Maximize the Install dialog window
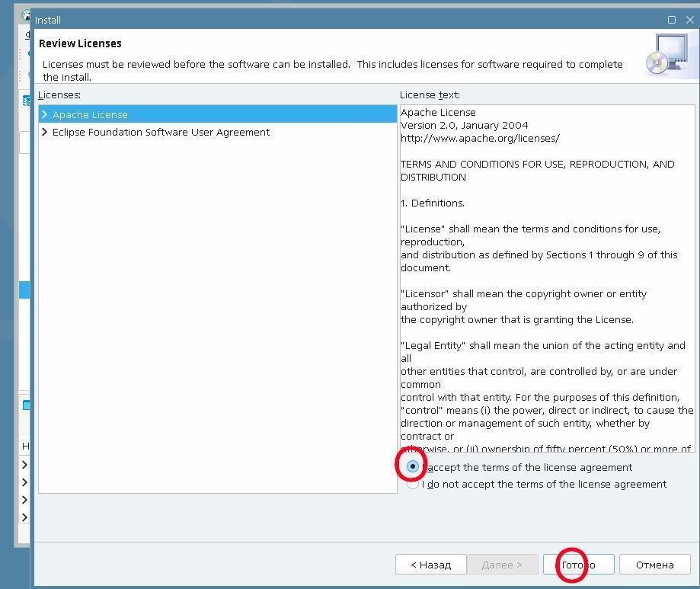The height and width of the screenshot is (589, 700). point(672,20)
